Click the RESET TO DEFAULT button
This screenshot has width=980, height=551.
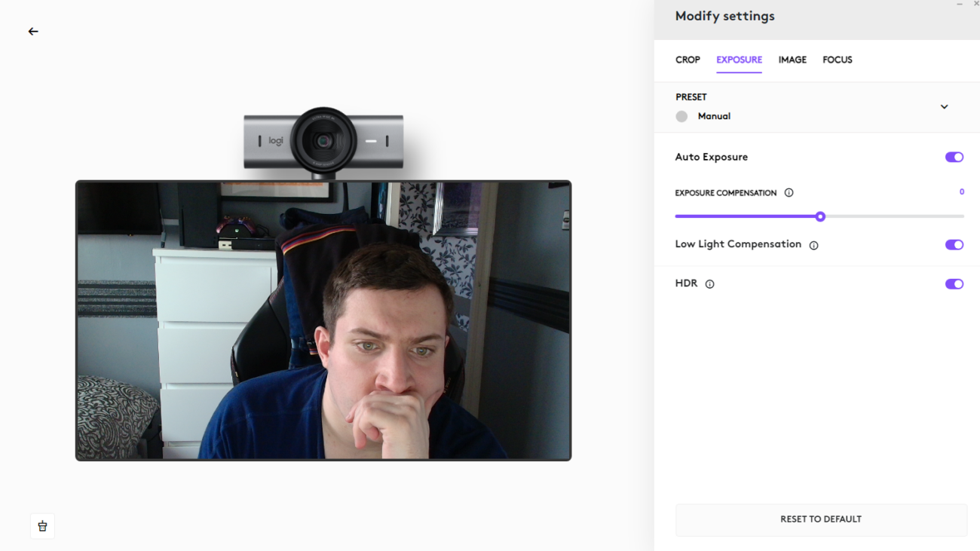tap(821, 519)
